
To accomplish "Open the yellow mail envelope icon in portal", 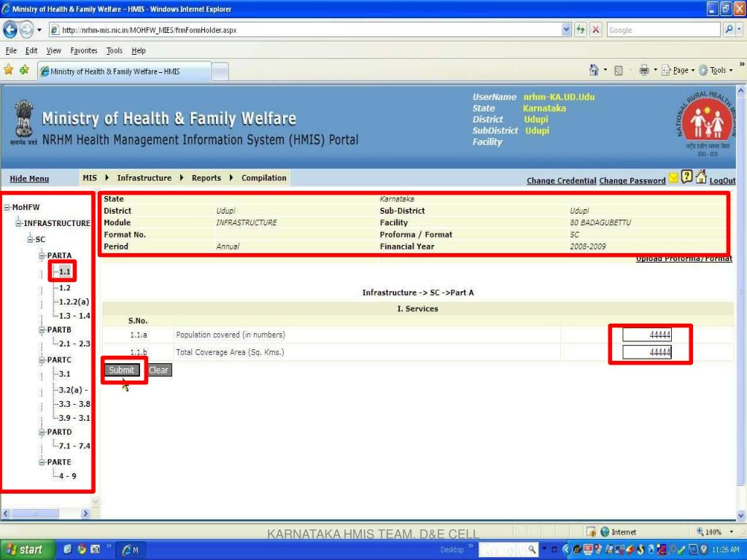I will pyautogui.click(x=673, y=178).
